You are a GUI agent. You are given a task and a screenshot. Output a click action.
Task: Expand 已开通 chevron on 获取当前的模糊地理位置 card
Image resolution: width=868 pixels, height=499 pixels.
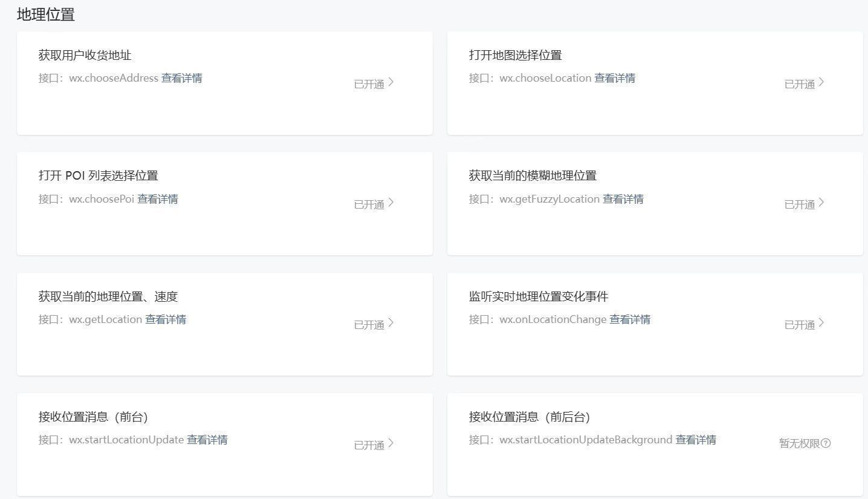click(821, 203)
